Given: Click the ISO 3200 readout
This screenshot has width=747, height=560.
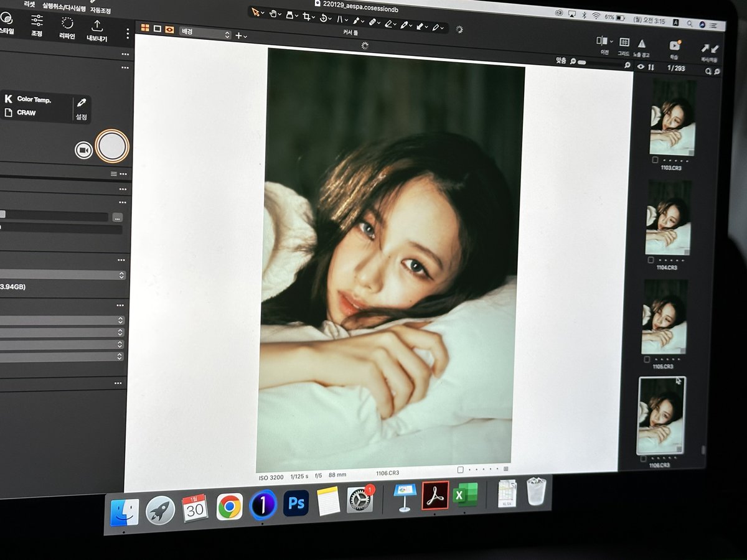Looking at the screenshot, I should (271, 478).
